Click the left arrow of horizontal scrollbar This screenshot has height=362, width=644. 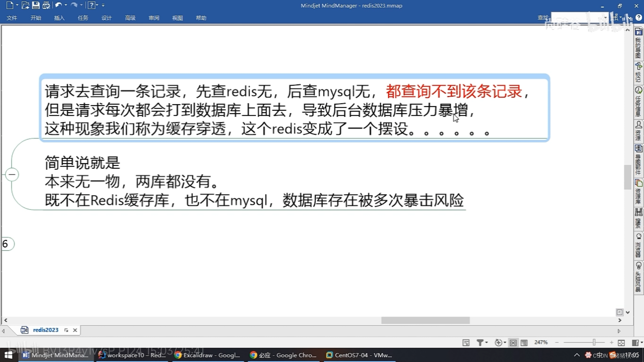6,320
